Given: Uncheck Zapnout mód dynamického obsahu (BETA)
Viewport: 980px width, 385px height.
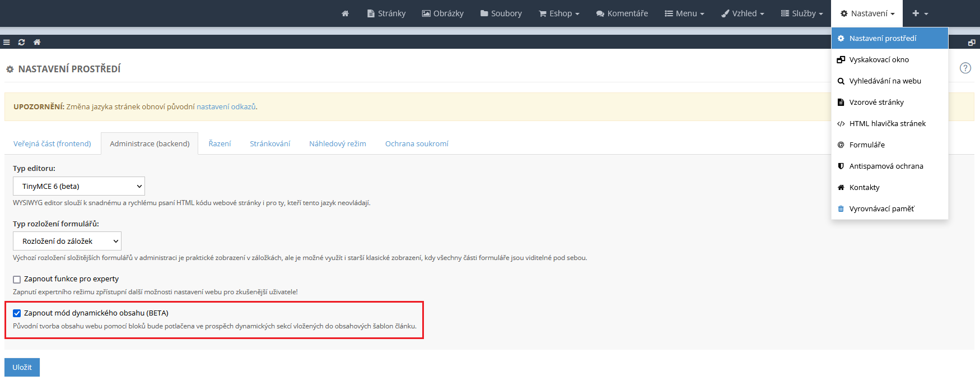Looking at the screenshot, I should 17,313.
